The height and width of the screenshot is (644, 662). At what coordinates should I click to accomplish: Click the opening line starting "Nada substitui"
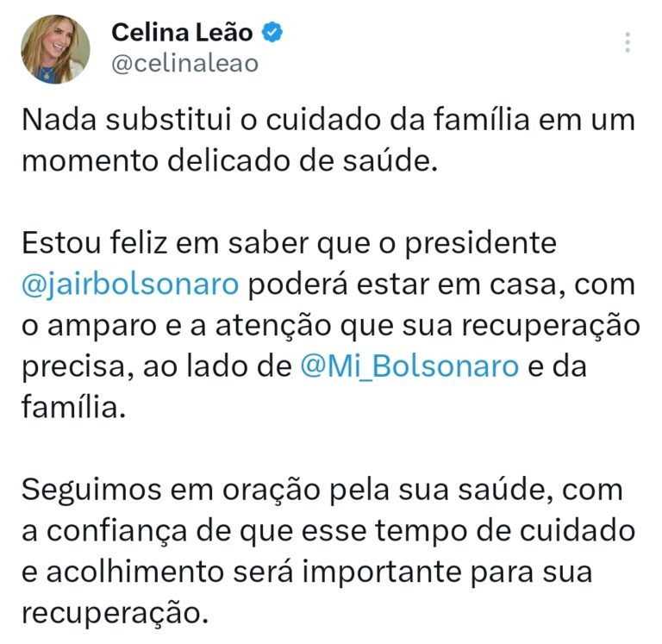(x=328, y=120)
